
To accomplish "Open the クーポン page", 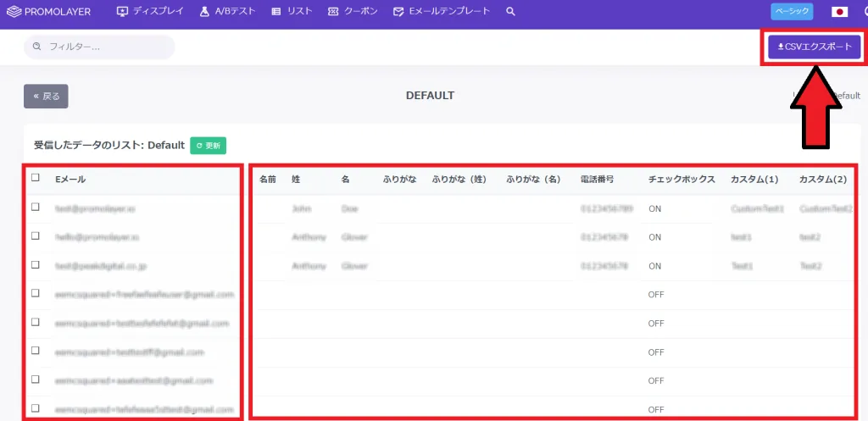I will 353,11.
